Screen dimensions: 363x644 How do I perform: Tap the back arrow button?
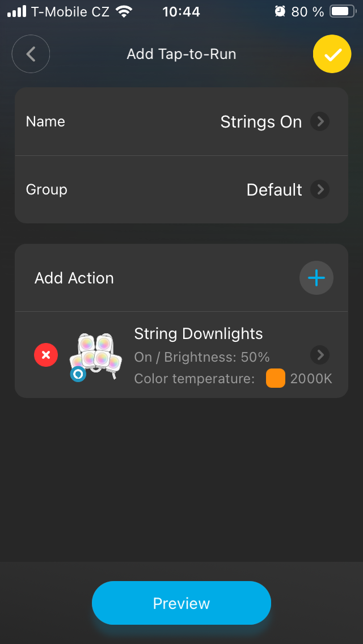coord(31,54)
